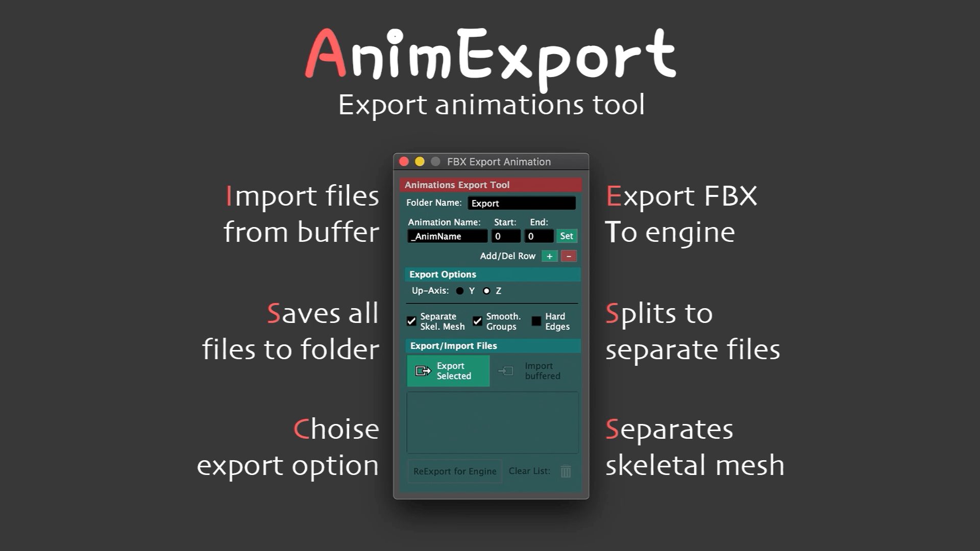980x551 pixels.
Task: Click the Add Row plus icon
Action: pos(550,256)
